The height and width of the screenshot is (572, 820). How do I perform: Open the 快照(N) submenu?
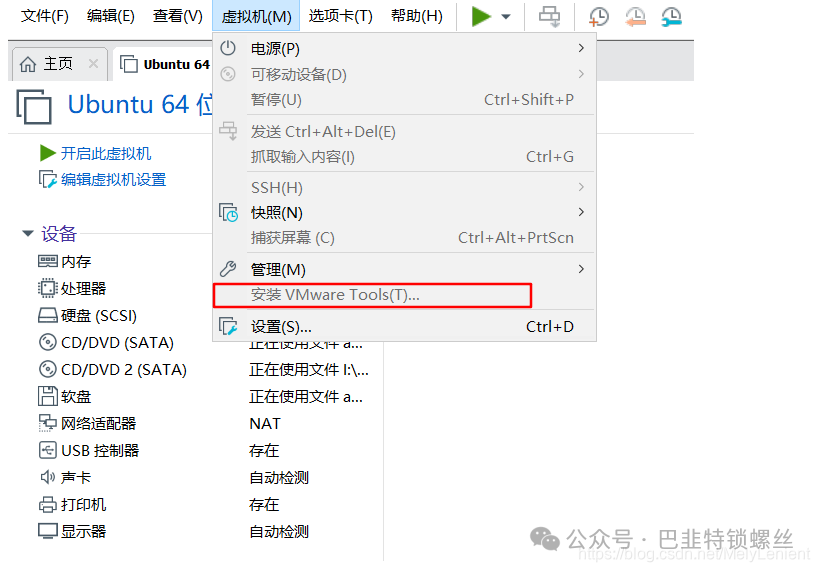coord(404,213)
